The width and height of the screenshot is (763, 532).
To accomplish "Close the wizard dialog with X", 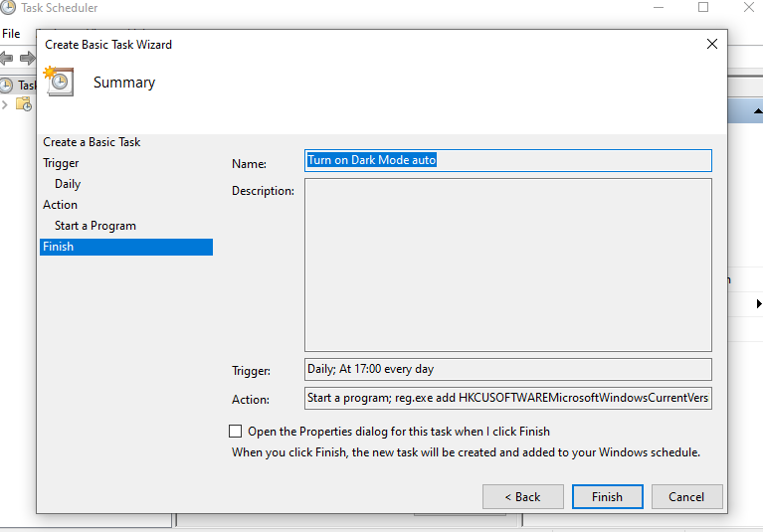I will pyautogui.click(x=712, y=44).
